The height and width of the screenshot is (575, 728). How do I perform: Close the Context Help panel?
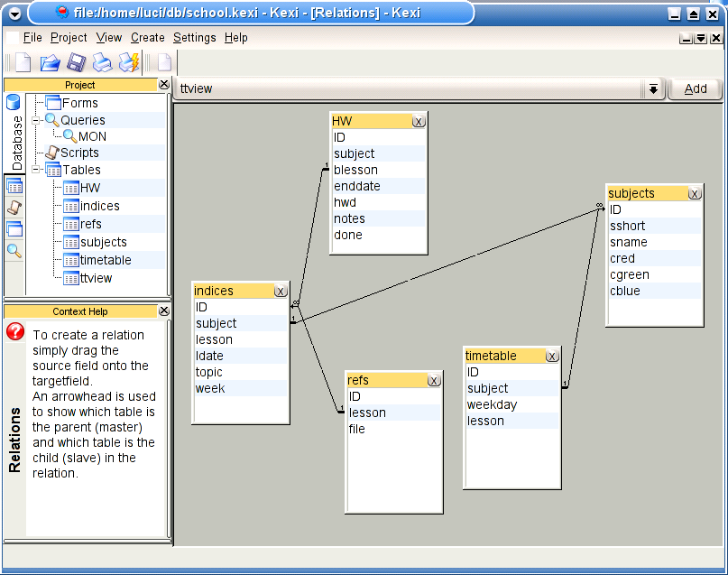(163, 311)
